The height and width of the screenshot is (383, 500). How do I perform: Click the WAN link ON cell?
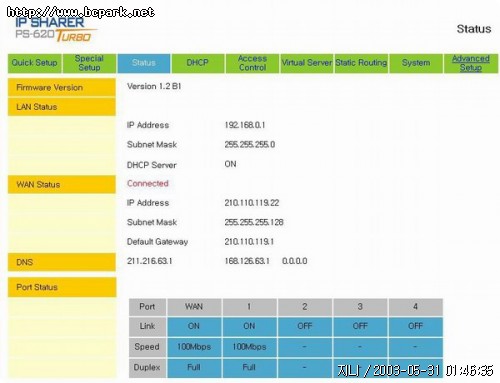194,327
